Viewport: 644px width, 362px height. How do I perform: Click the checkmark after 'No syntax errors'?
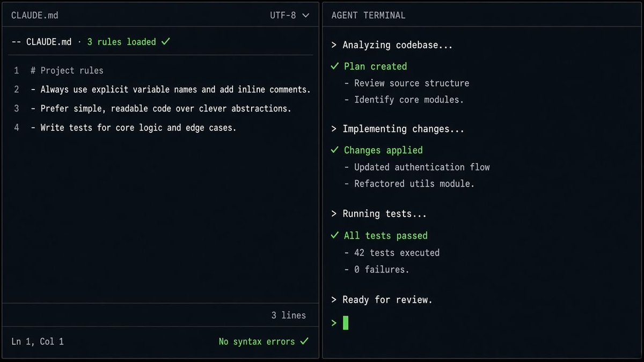304,341
